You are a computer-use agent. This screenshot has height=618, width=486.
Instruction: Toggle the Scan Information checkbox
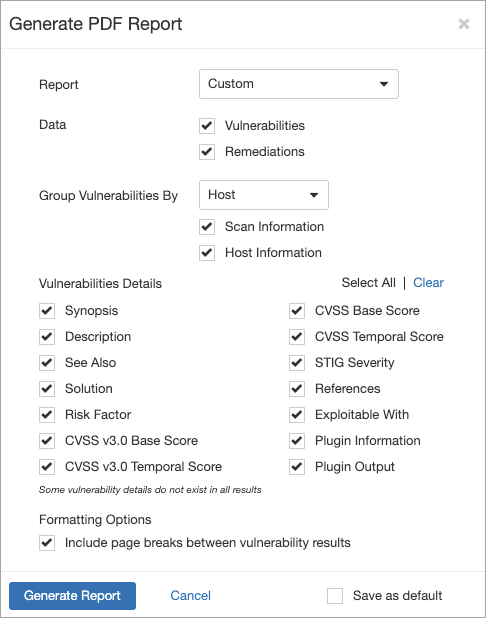pyautogui.click(x=207, y=227)
